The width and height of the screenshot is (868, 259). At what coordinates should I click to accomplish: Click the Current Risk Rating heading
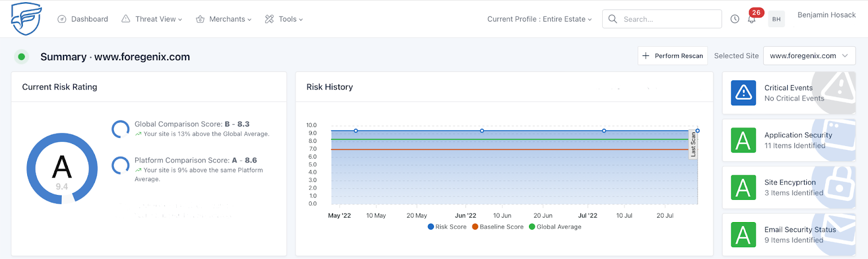point(60,87)
